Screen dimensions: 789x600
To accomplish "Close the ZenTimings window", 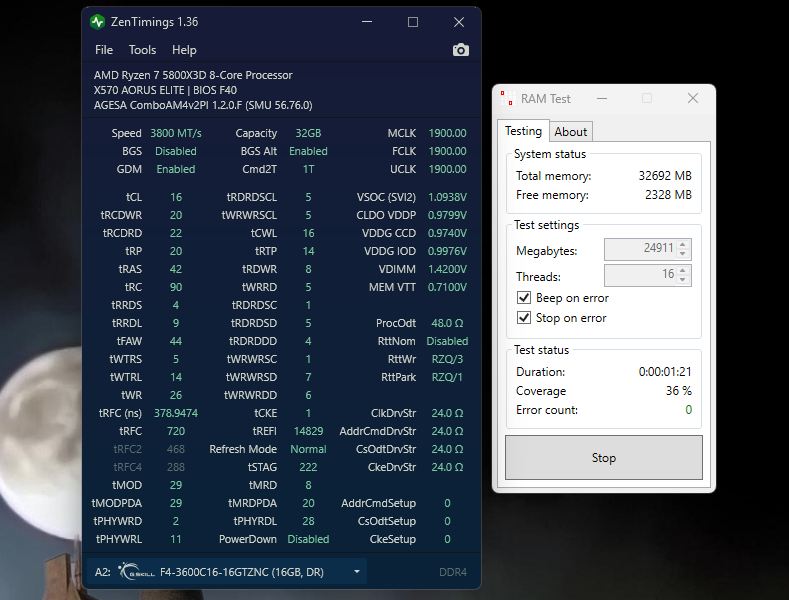I will (459, 22).
